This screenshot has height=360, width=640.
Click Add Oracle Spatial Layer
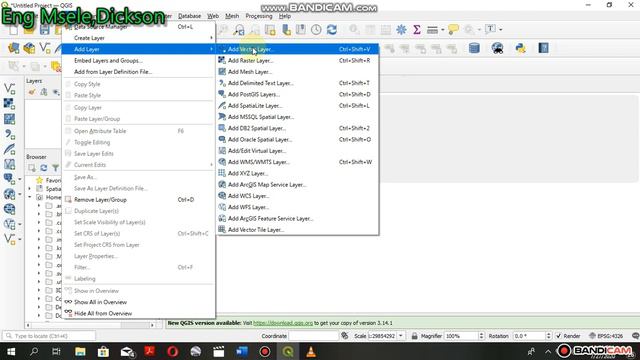[x=298, y=140]
